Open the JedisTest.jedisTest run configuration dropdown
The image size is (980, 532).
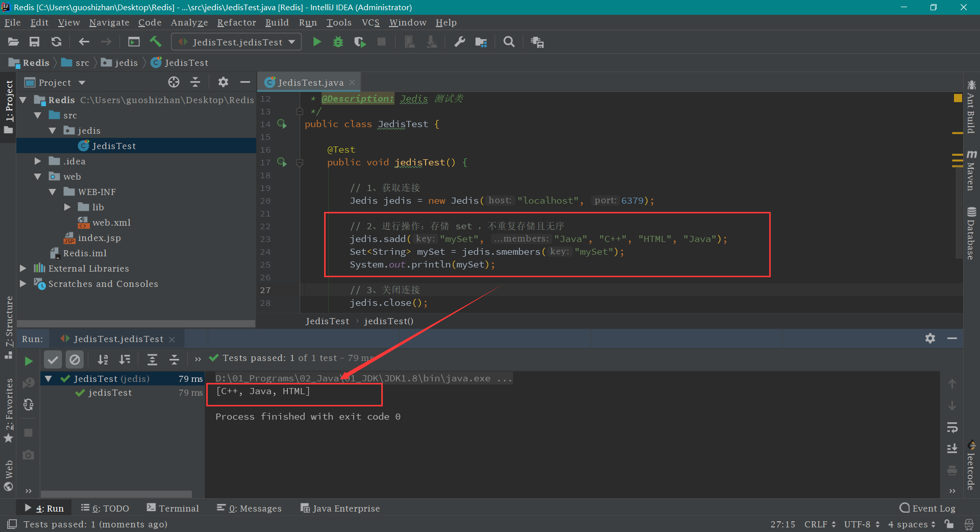pyautogui.click(x=236, y=42)
